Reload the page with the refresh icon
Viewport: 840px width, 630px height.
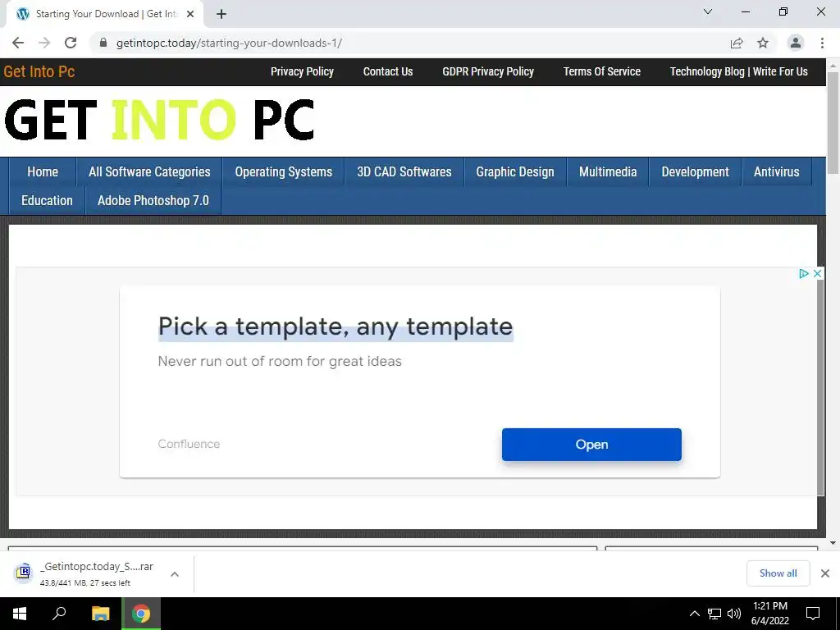[71, 43]
